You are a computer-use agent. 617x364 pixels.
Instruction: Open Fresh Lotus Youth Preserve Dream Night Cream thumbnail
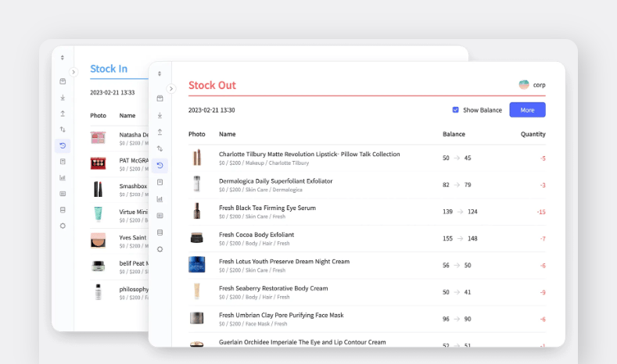pos(197,265)
